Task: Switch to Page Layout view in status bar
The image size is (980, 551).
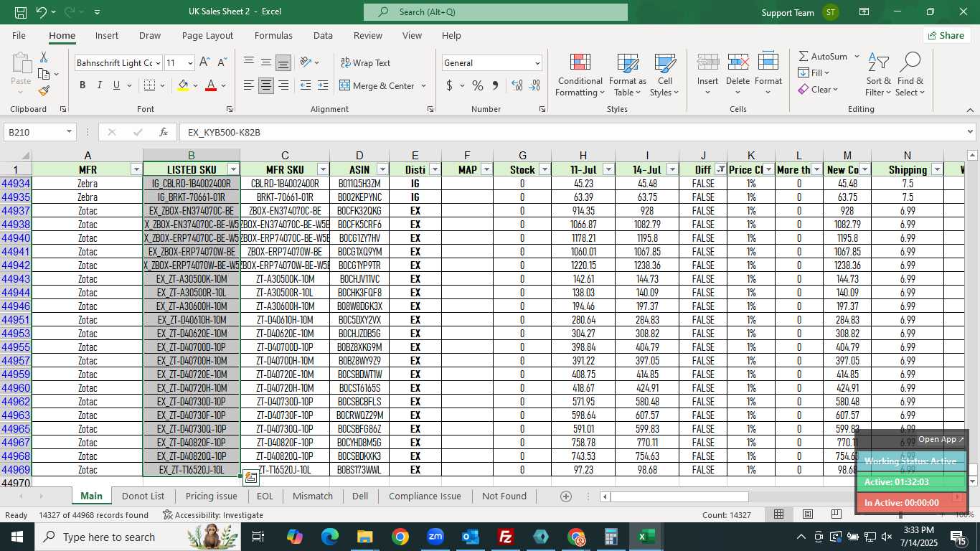Action: click(807, 514)
